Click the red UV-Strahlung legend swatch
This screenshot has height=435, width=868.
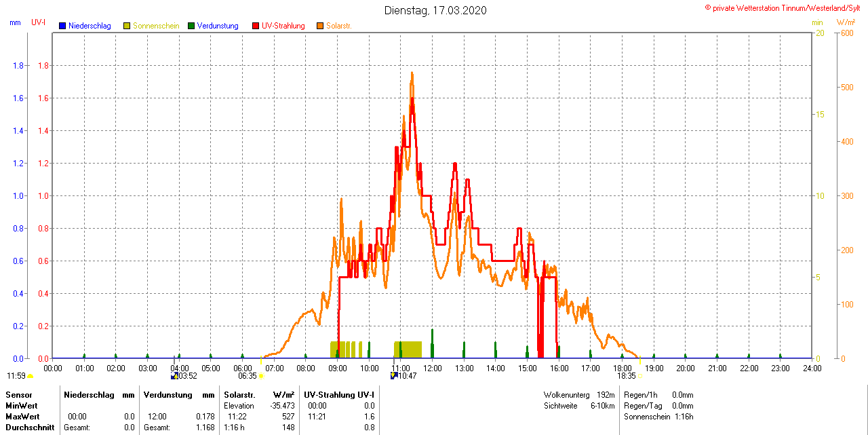(256, 26)
